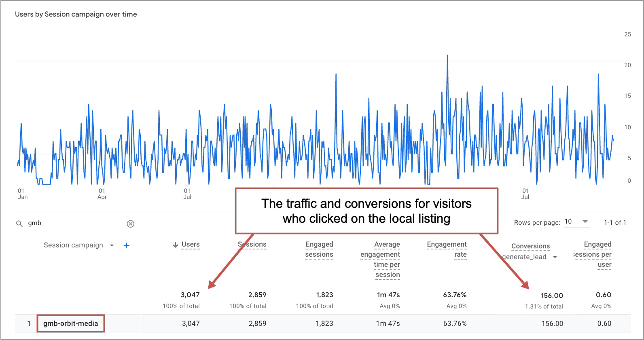Sort by the Engagement rate column header
Viewport: 644px width, 340px height.
(447, 249)
